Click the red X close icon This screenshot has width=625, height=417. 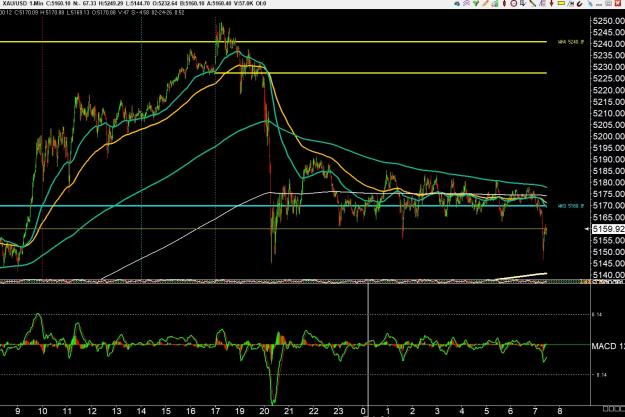pos(618,3)
